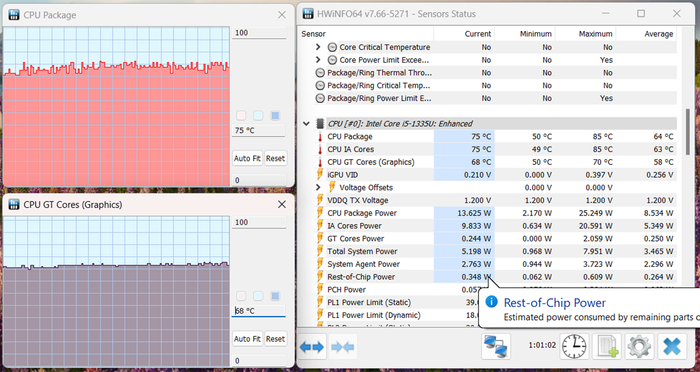Collapse the CPU [#0] Intel Core i5-1335U group
Screen dimensions: 700x372
[x=306, y=124]
